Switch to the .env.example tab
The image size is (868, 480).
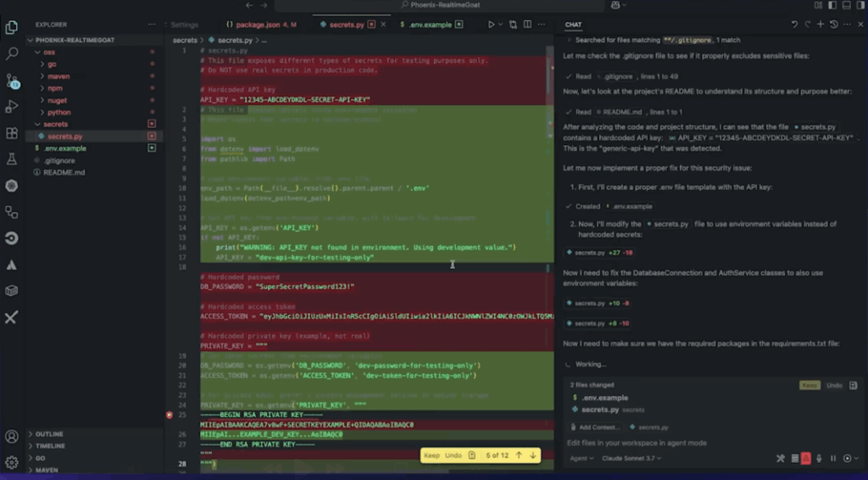tap(430, 25)
